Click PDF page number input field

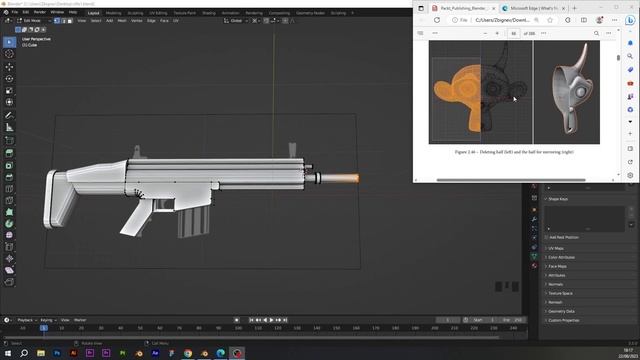click(x=513, y=33)
